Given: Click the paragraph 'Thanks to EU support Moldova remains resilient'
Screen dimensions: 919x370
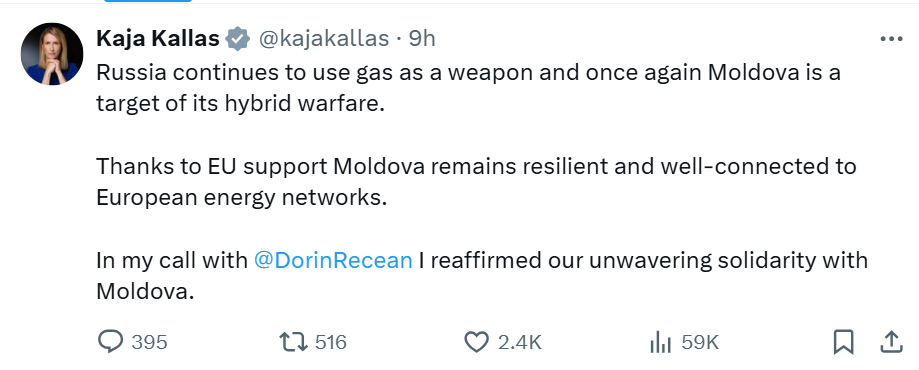Looking at the screenshot, I should [476, 182].
